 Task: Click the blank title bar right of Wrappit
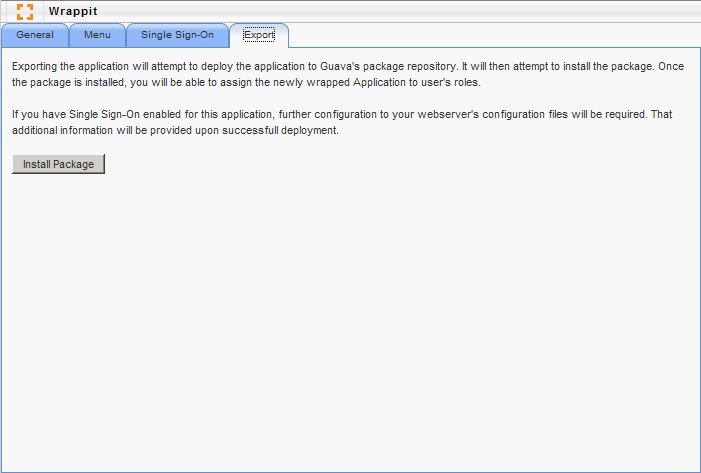click(x=400, y=11)
